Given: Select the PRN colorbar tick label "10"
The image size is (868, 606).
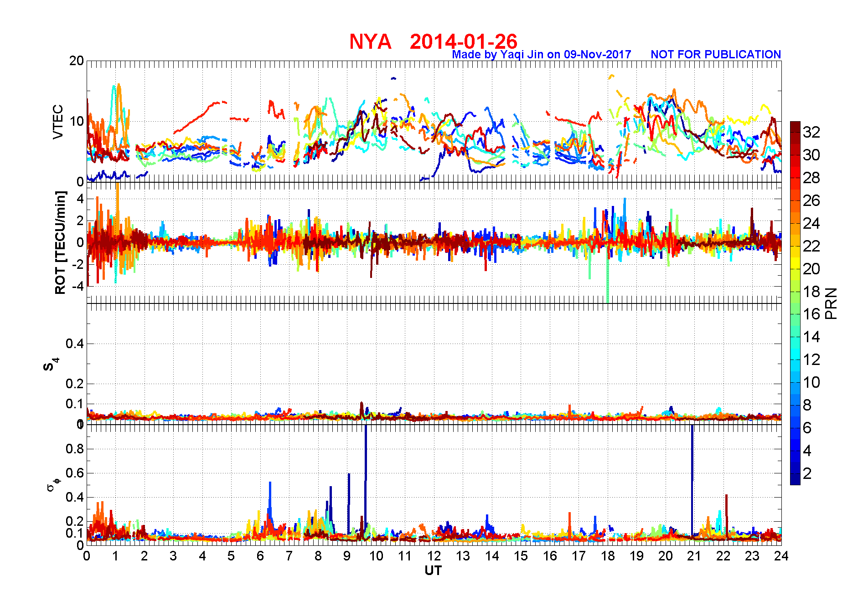Looking at the screenshot, I should pyautogui.click(x=811, y=382).
